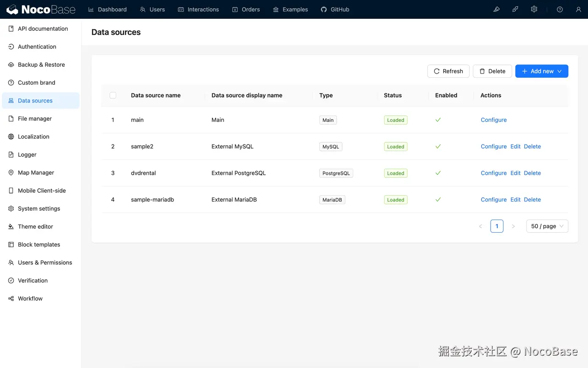
Task: Click the Loaded status badge for main
Action: pyautogui.click(x=396, y=120)
